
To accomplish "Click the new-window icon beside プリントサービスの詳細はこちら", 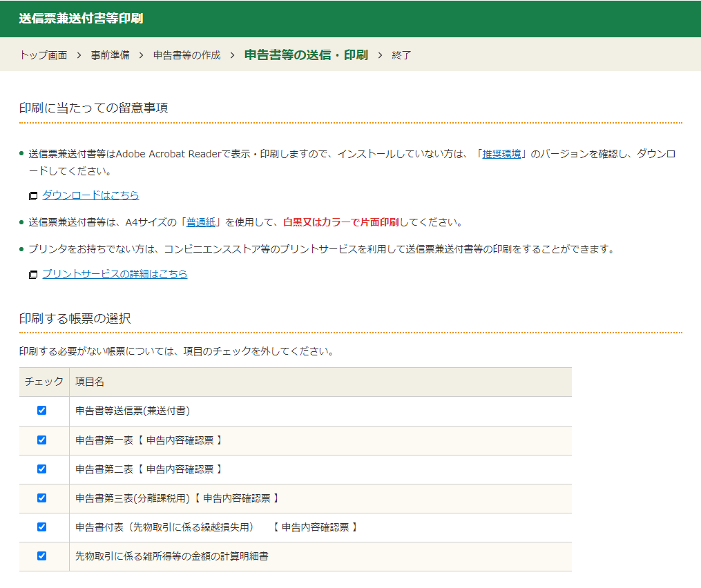I will [x=33, y=275].
